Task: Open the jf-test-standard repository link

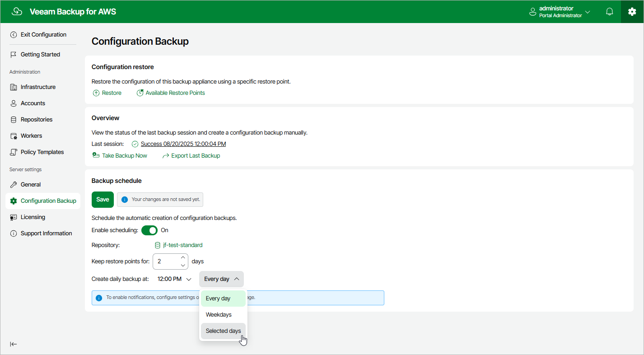Action: tap(182, 245)
